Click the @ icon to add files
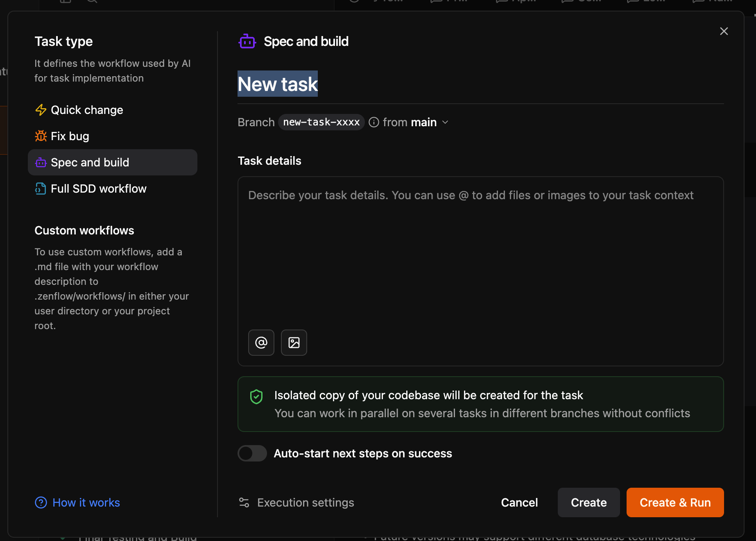The image size is (756, 541). 261,343
